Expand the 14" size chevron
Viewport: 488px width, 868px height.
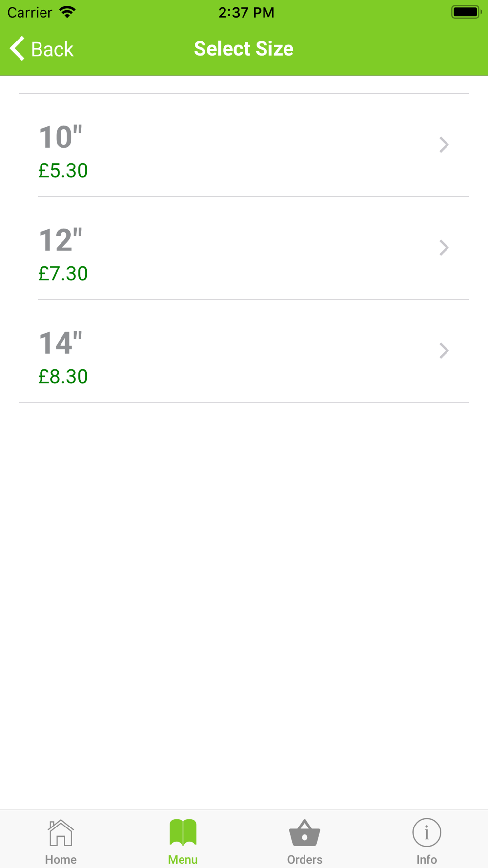tap(444, 351)
